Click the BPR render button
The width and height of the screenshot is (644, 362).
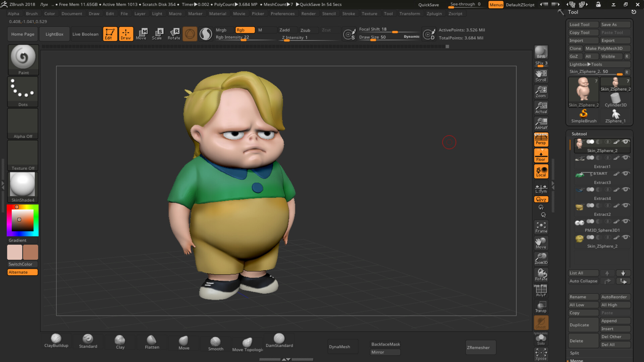coord(541,52)
